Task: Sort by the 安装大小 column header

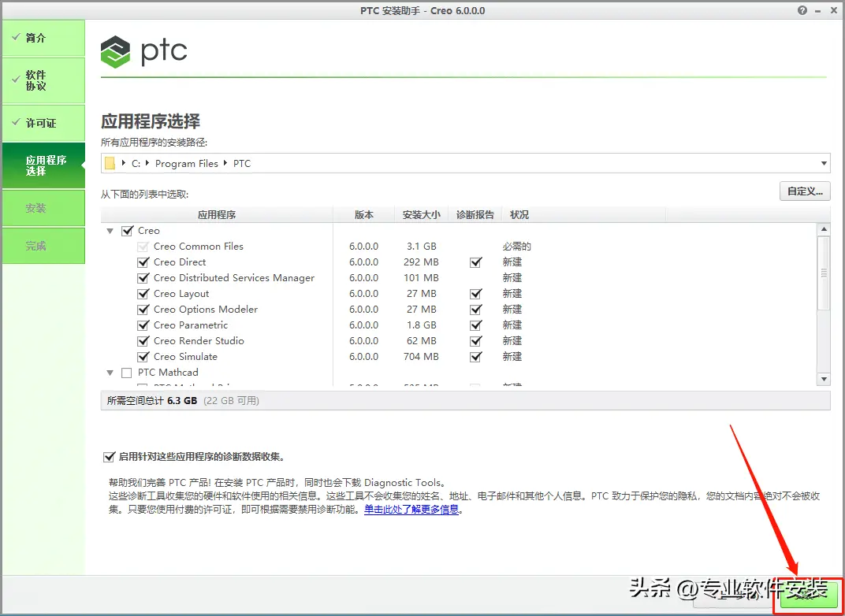Action: (422, 215)
